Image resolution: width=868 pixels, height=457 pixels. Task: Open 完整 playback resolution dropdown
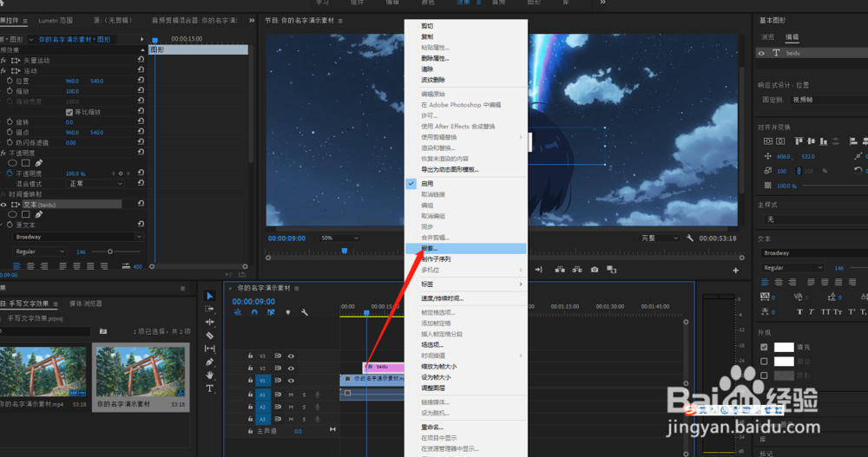[659, 238]
